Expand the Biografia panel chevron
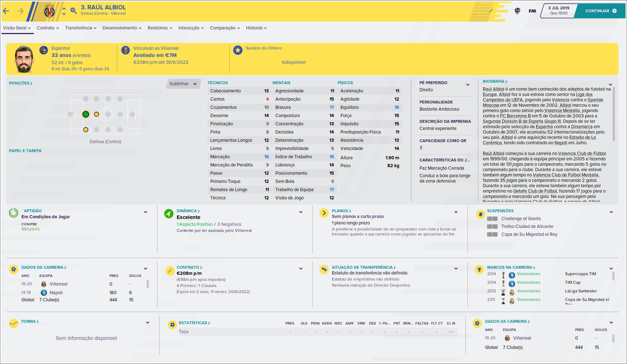627x364 pixels. 610,85
